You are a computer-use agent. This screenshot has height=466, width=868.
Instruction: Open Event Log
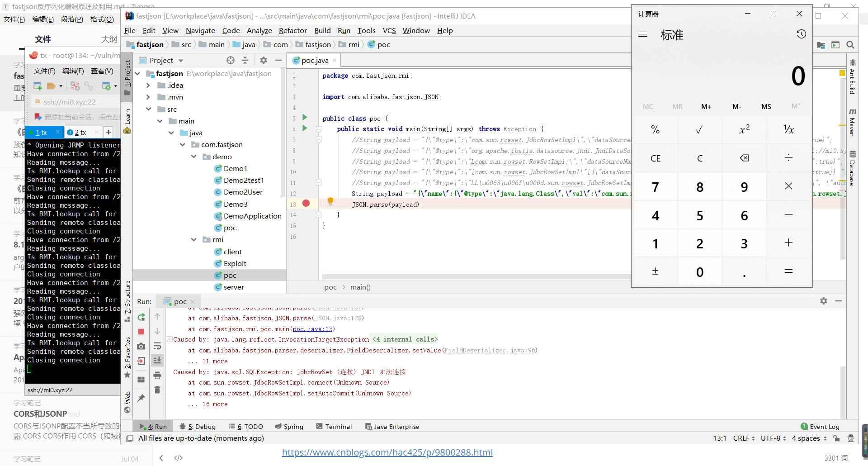click(820, 426)
